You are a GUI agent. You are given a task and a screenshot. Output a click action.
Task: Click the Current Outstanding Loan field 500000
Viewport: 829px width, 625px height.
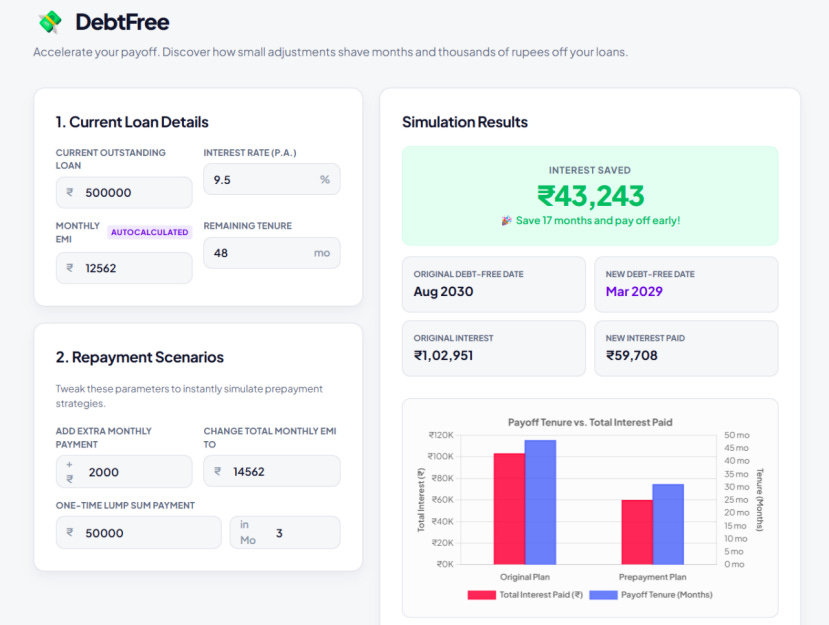point(124,192)
